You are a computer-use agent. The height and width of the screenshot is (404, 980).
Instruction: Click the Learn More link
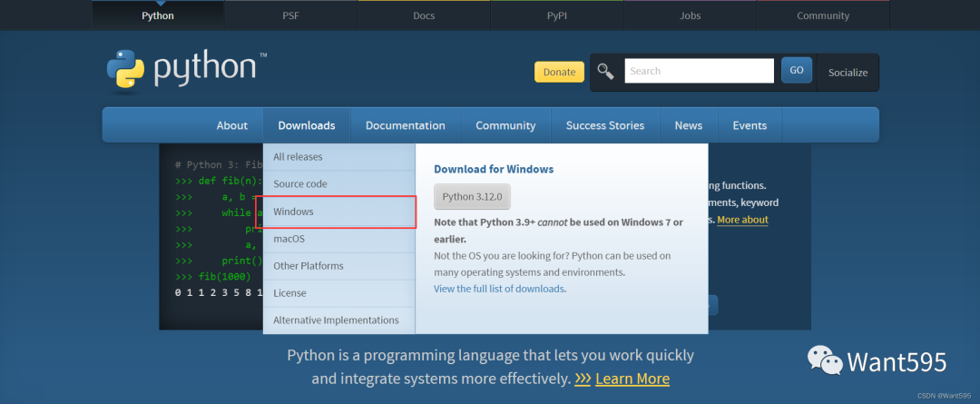pos(632,379)
